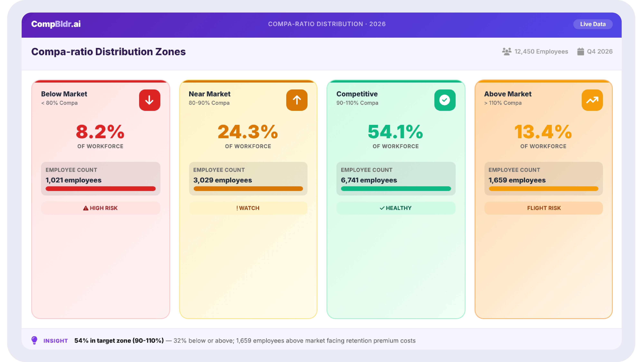Click the 24.3% workforce figure

click(248, 132)
